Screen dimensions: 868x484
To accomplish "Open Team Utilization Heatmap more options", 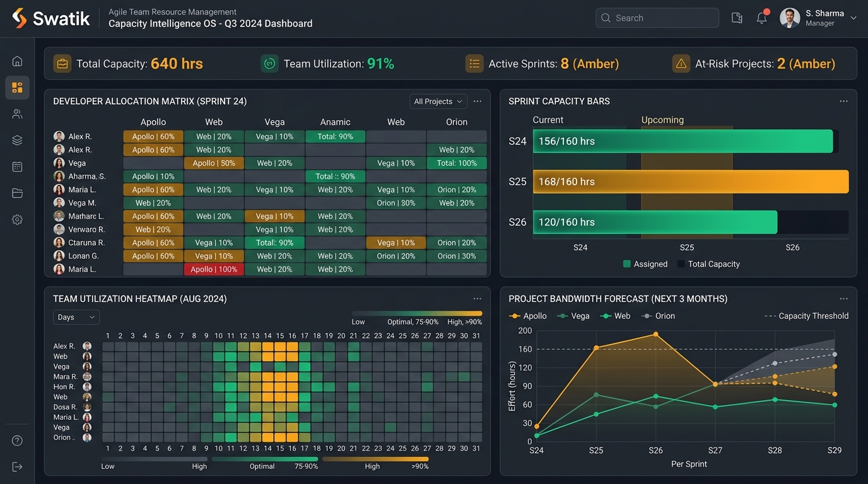I will (x=478, y=299).
